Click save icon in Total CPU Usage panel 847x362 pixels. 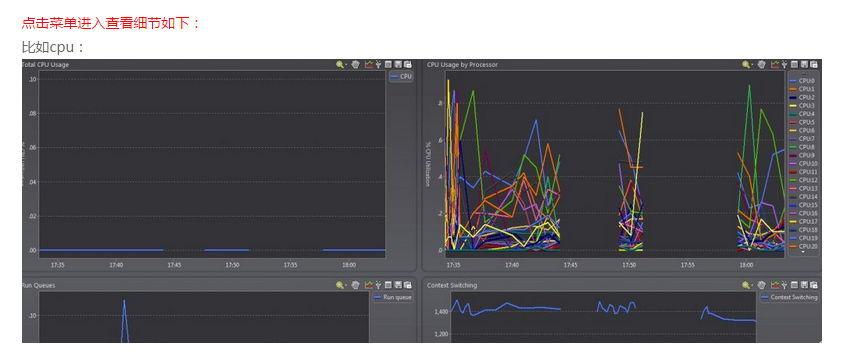pos(398,64)
